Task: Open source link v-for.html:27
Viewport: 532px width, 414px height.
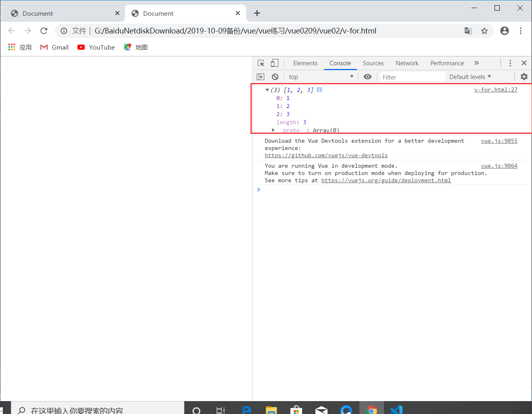Action: point(496,89)
